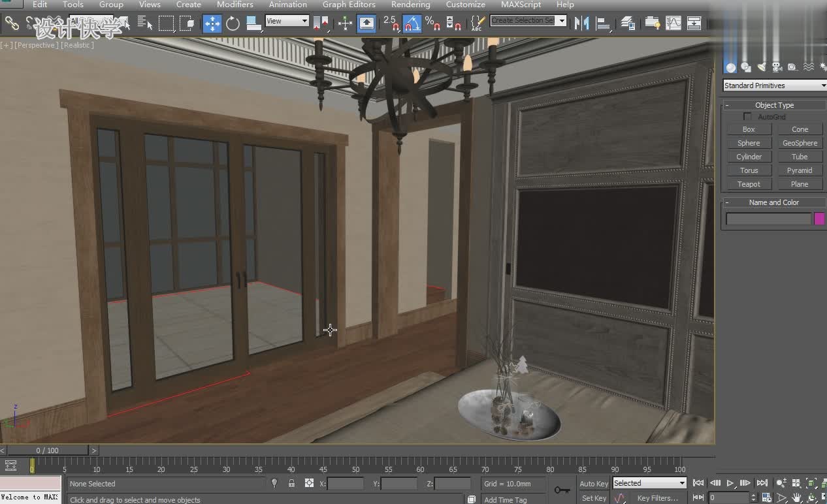Toggle the 2.5D Snaps button
827x504 pixels.
(391, 24)
